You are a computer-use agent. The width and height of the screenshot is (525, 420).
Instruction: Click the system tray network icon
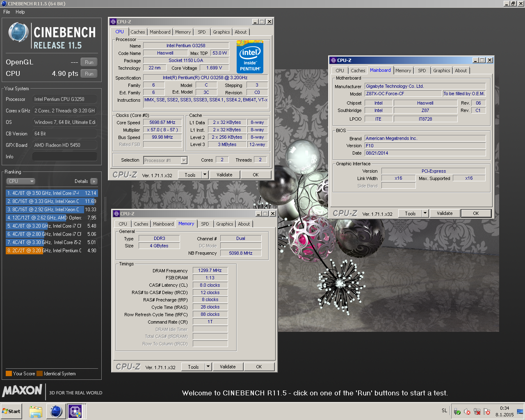tap(477, 412)
